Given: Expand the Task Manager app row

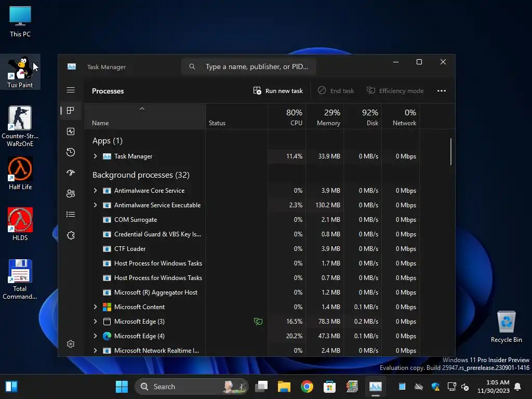Looking at the screenshot, I should coord(96,156).
